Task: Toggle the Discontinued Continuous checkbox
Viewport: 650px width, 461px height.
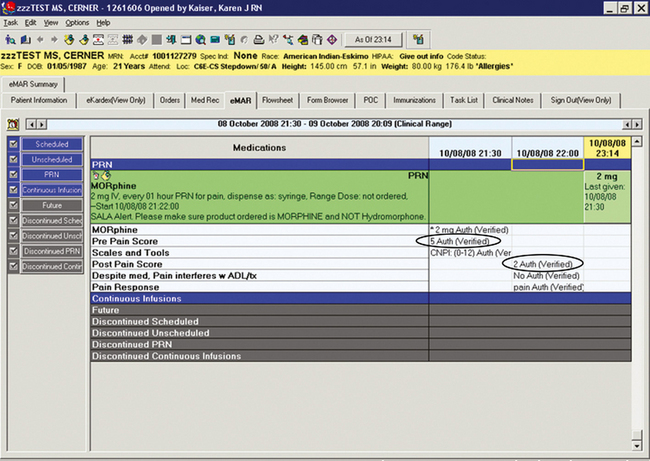Action: 13,267
